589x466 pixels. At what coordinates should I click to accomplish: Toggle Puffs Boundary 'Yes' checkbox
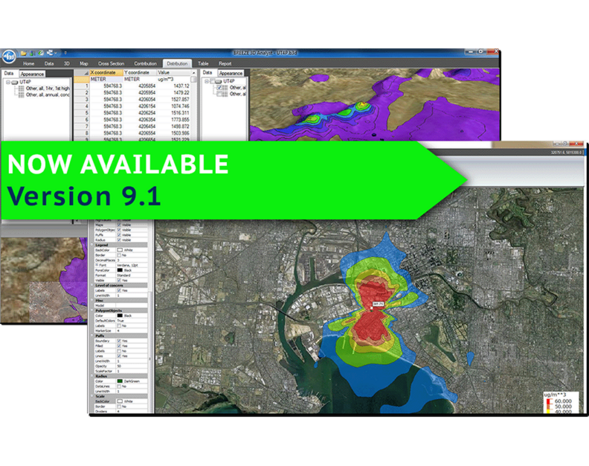click(x=119, y=341)
